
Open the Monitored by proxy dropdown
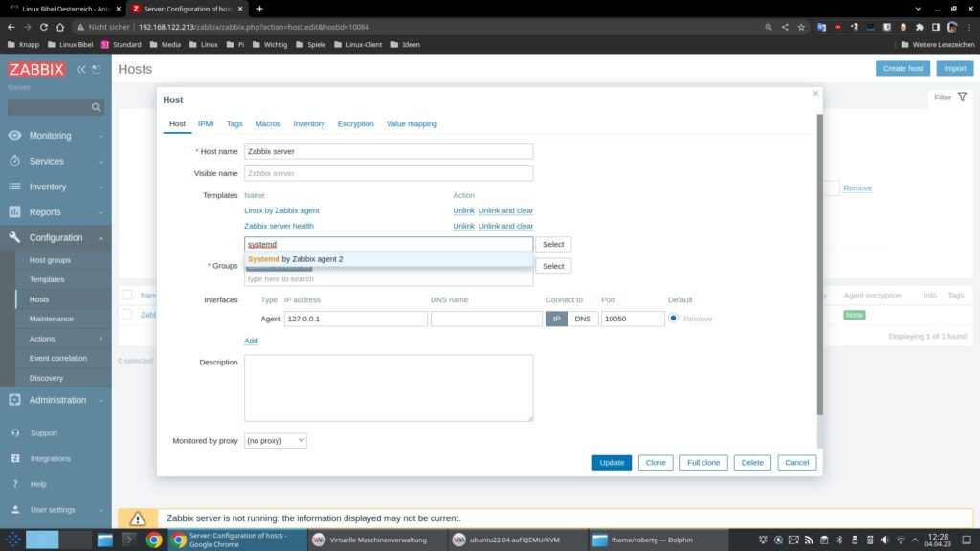(x=275, y=440)
